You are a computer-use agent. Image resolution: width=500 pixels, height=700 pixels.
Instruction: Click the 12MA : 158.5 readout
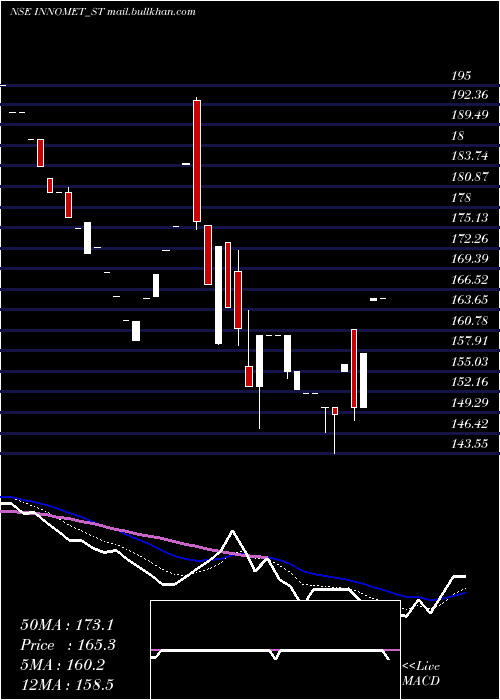pos(69,685)
